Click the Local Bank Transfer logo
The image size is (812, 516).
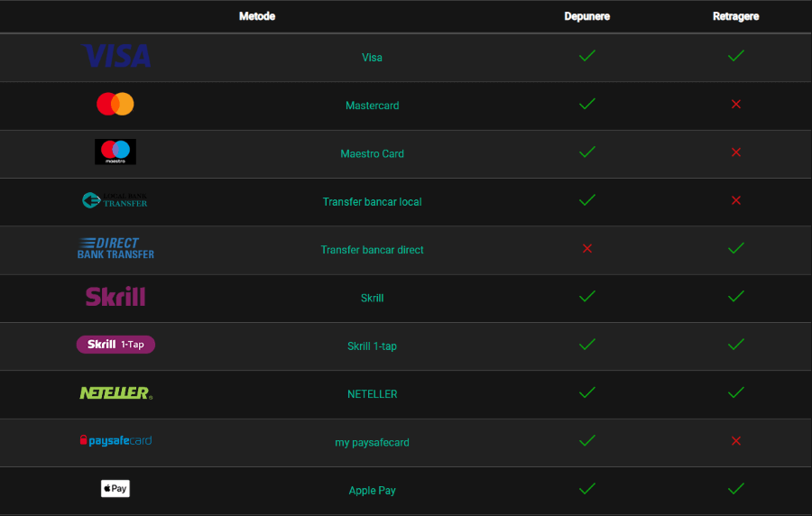(115, 200)
